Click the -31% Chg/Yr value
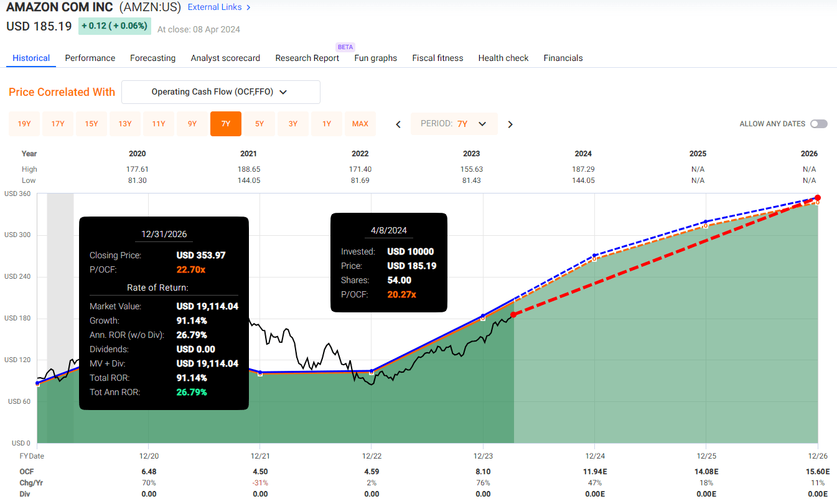 260,483
